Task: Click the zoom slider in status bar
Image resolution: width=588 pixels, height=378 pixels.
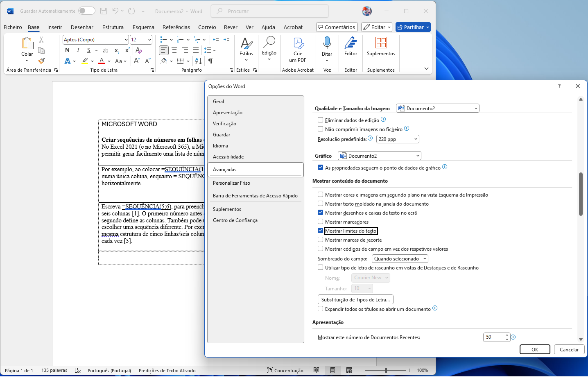Action: tap(386, 370)
